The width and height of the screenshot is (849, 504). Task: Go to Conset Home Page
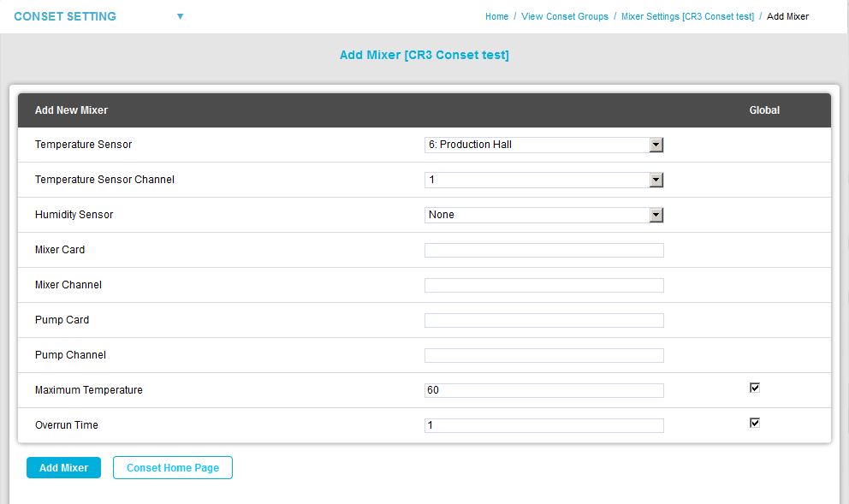[x=172, y=468]
